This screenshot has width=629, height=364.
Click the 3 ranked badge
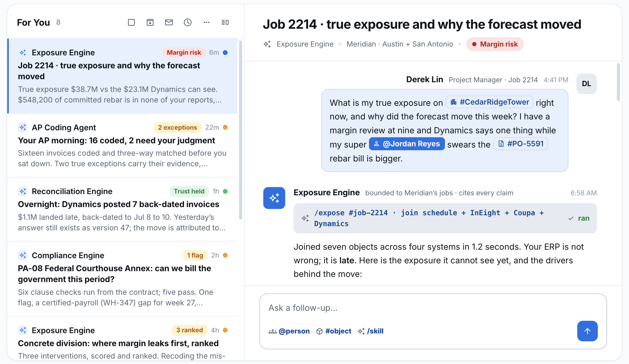coord(189,330)
